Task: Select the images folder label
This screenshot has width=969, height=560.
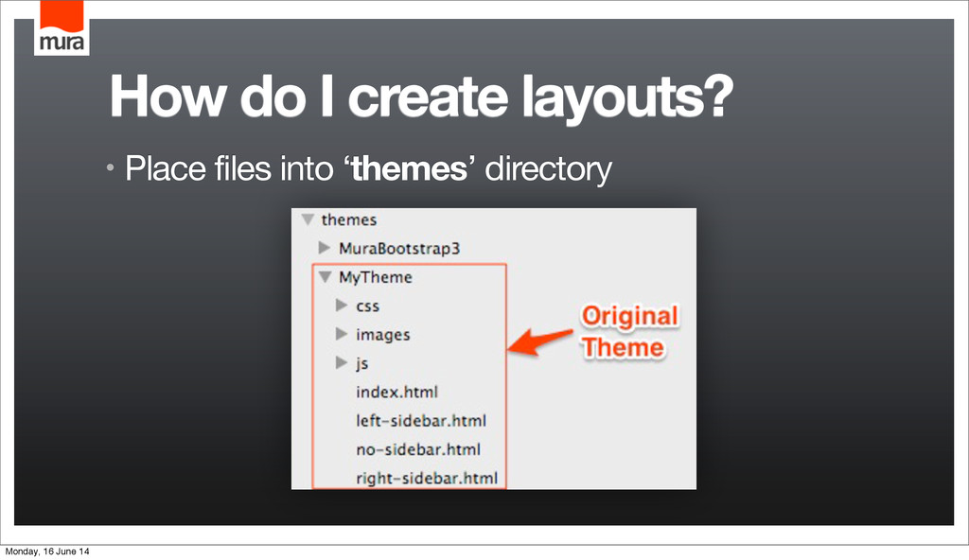Action: pyautogui.click(x=382, y=335)
